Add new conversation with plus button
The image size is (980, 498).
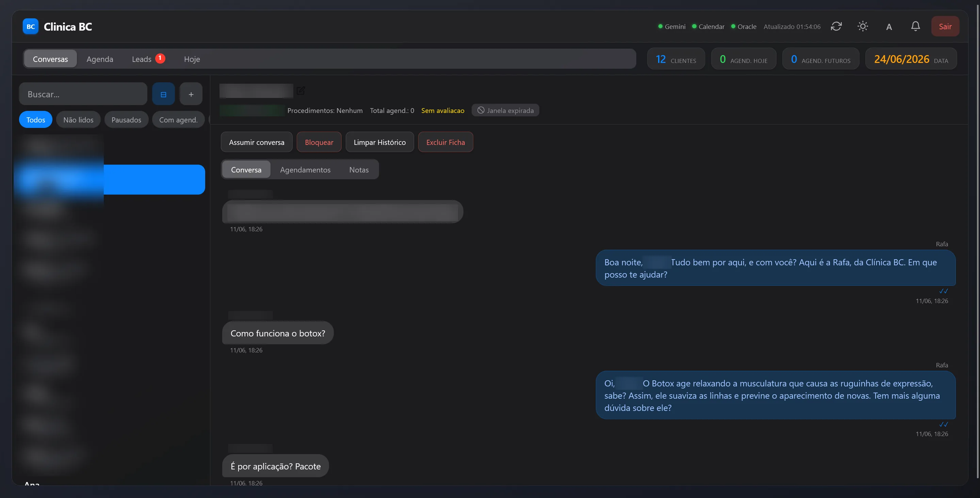point(191,94)
